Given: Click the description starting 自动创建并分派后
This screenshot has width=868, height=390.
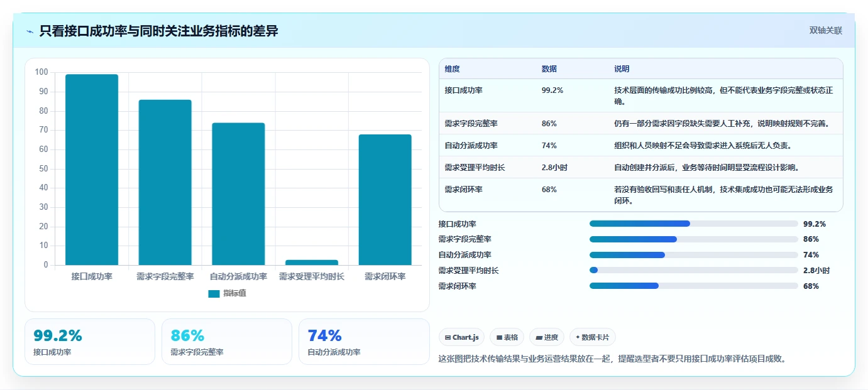Looking at the screenshot, I should pos(706,168).
